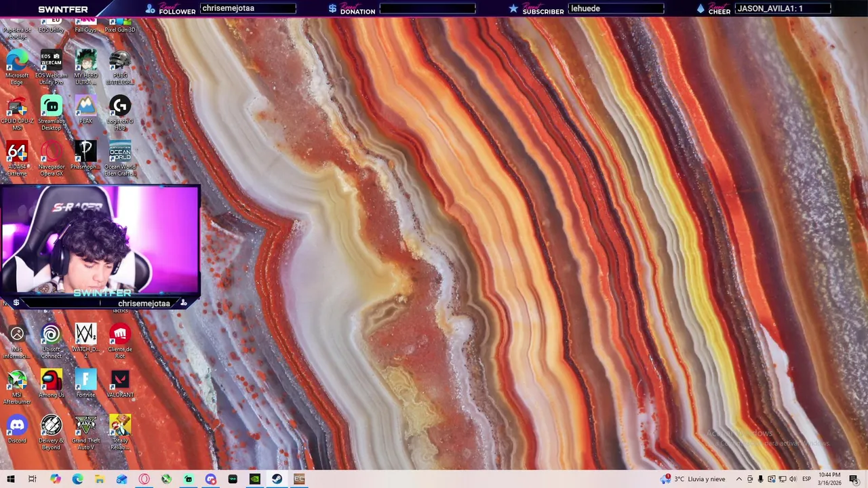Open File Explorer from the taskbar
The width and height of the screenshot is (868, 488).
tap(99, 479)
